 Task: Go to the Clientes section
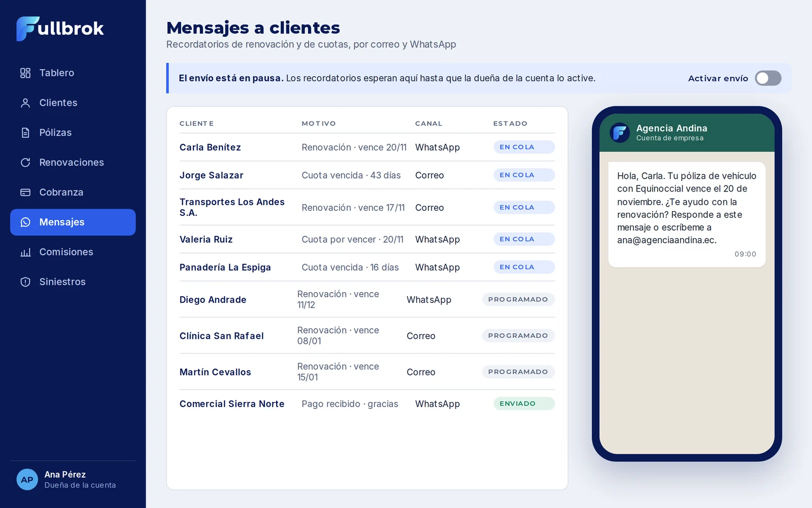point(73,103)
